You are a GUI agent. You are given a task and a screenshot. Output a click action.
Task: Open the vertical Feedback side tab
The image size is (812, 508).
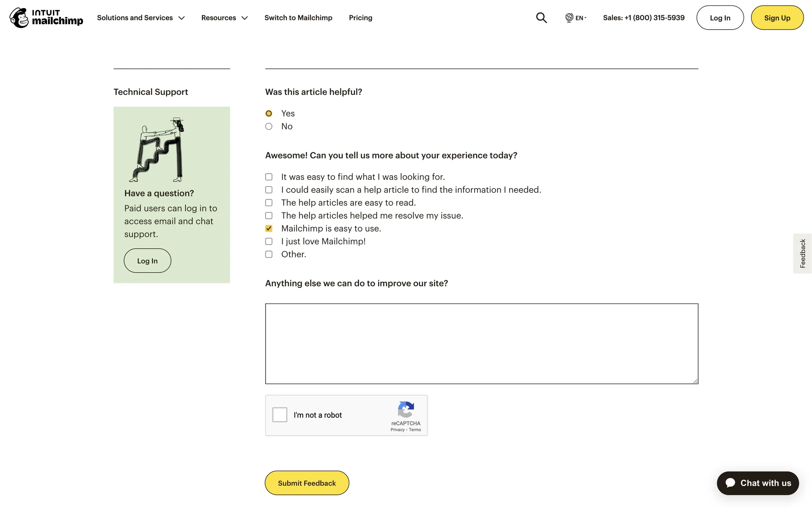click(802, 253)
